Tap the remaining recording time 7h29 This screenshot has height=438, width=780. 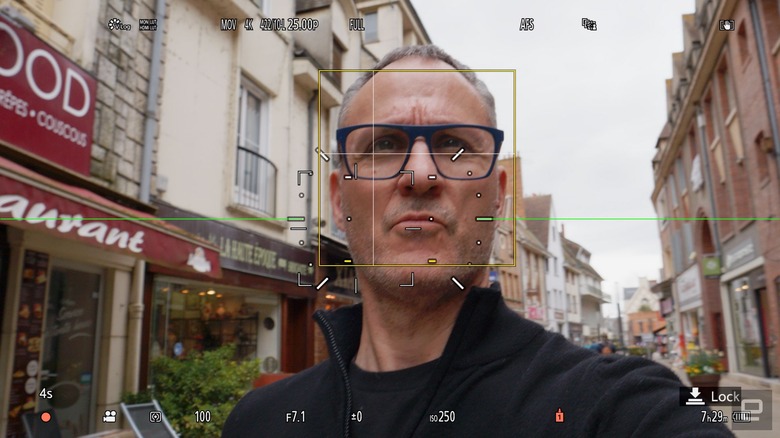click(714, 416)
